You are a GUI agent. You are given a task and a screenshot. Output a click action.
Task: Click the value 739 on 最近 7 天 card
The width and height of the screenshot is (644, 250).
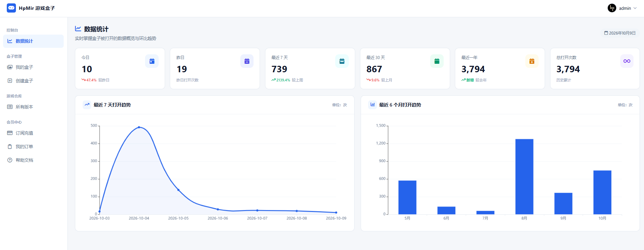coord(279,69)
